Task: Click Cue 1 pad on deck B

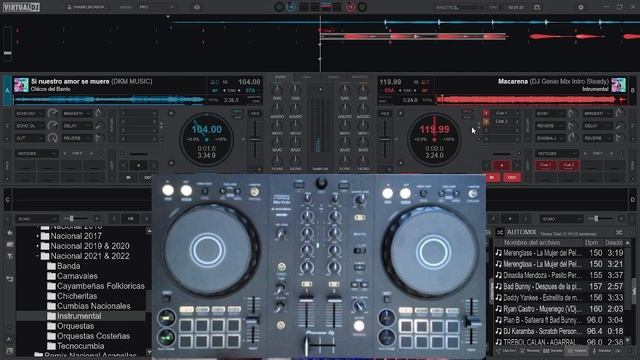Action: tap(545, 165)
